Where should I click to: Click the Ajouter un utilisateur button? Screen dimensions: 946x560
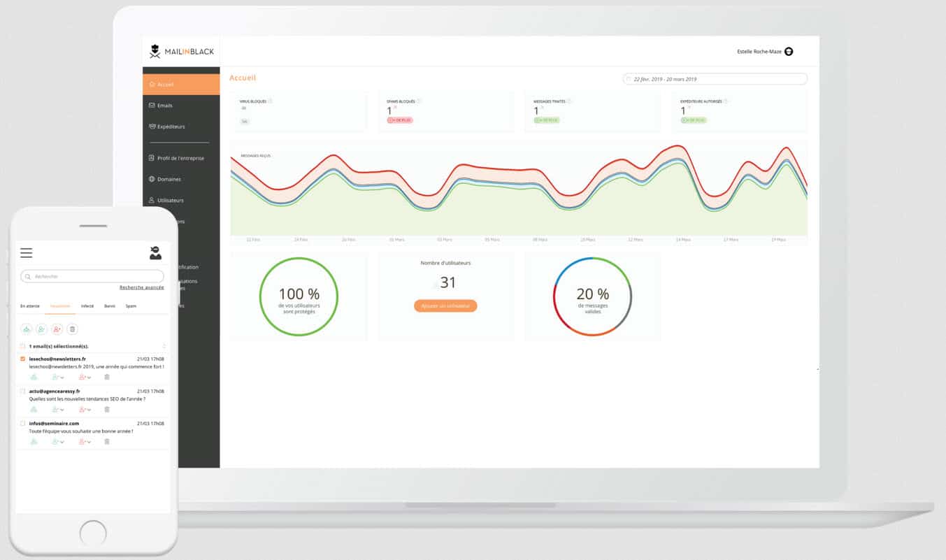pos(445,306)
